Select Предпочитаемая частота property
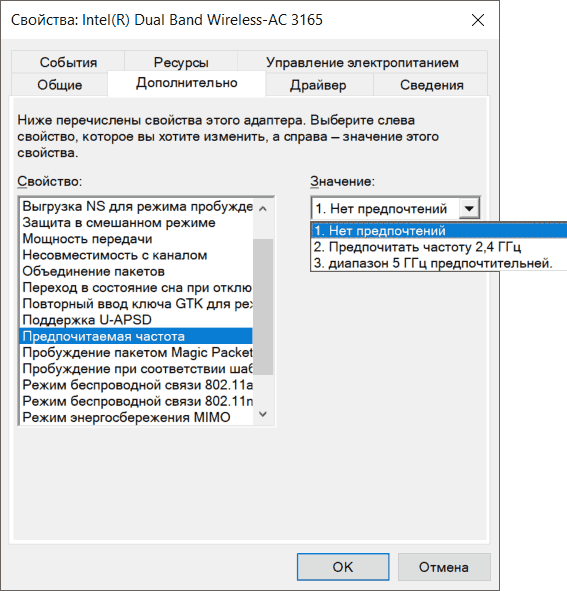 coord(136,336)
